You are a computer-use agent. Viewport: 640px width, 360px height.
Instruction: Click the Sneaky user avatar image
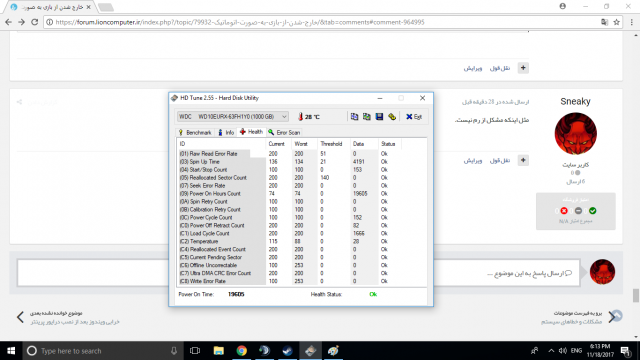576,134
